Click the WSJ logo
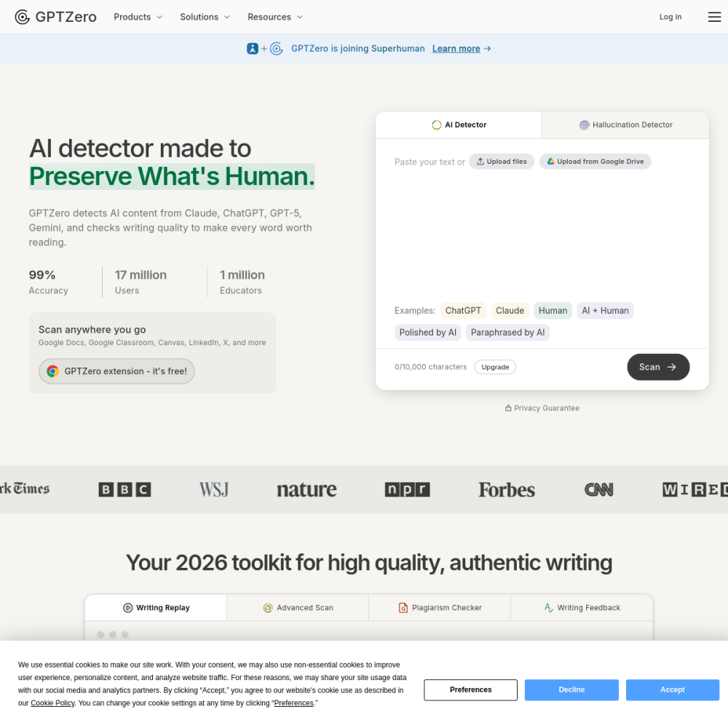728x728 pixels. click(214, 489)
